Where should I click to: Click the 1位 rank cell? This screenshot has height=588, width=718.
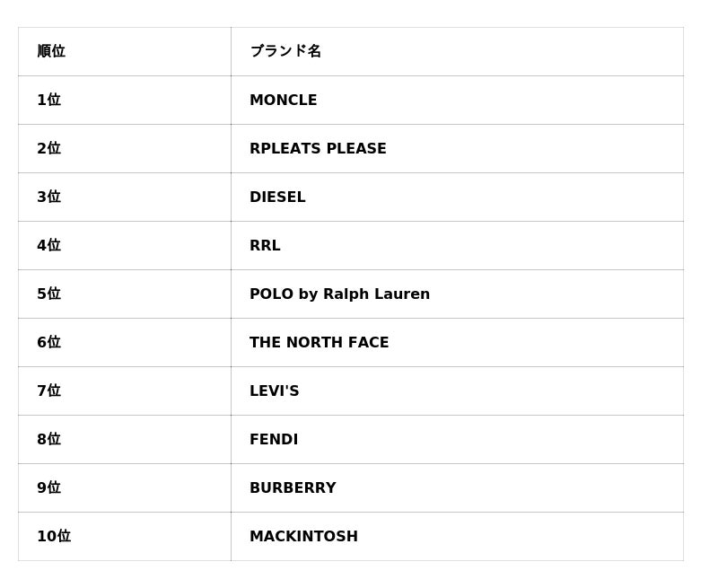coord(48,101)
